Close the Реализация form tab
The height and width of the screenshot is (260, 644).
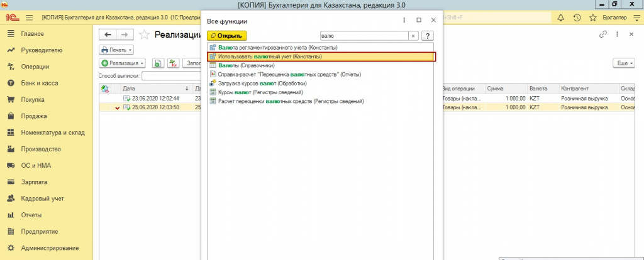click(x=631, y=35)
